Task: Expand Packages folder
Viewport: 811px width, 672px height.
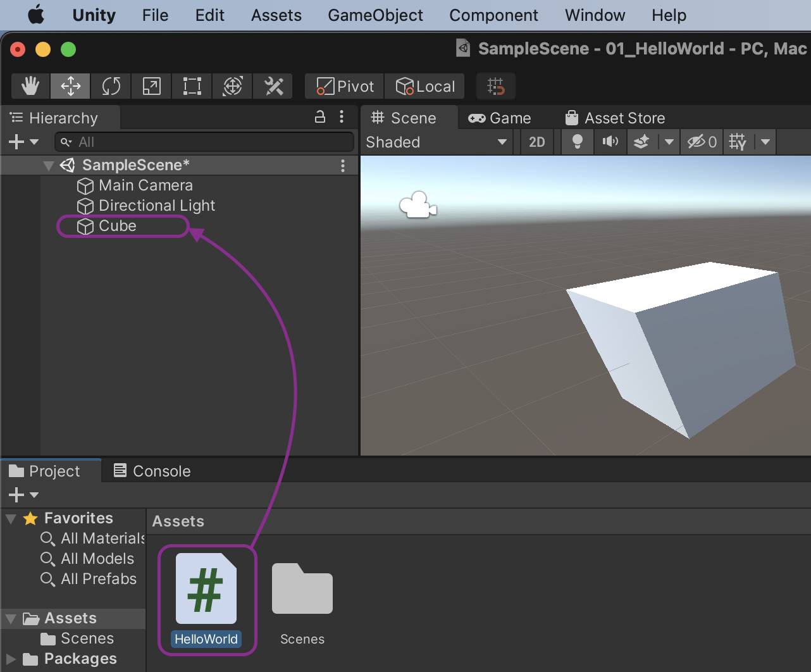Action: [x=11, y=659]
